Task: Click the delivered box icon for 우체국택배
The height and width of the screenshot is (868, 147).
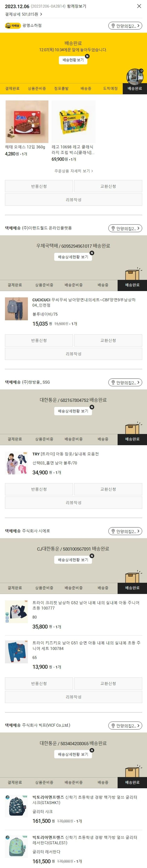Action: click(133, 274)
